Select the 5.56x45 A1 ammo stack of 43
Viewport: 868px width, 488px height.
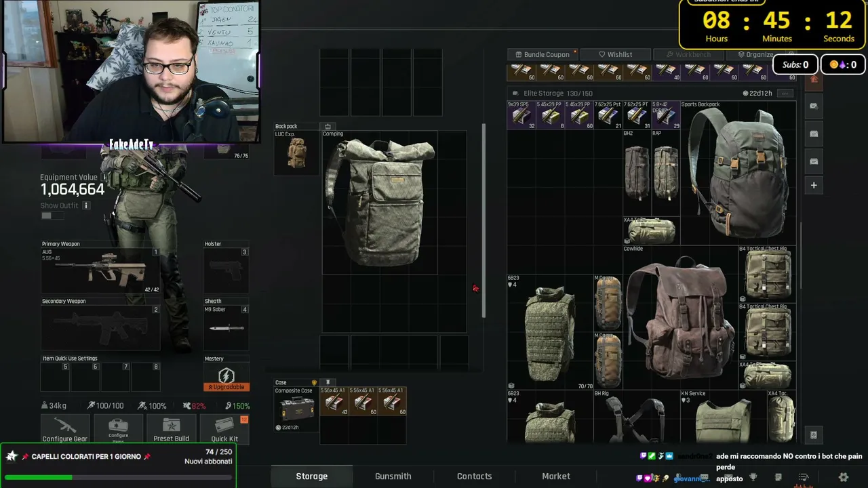(334, 401)
